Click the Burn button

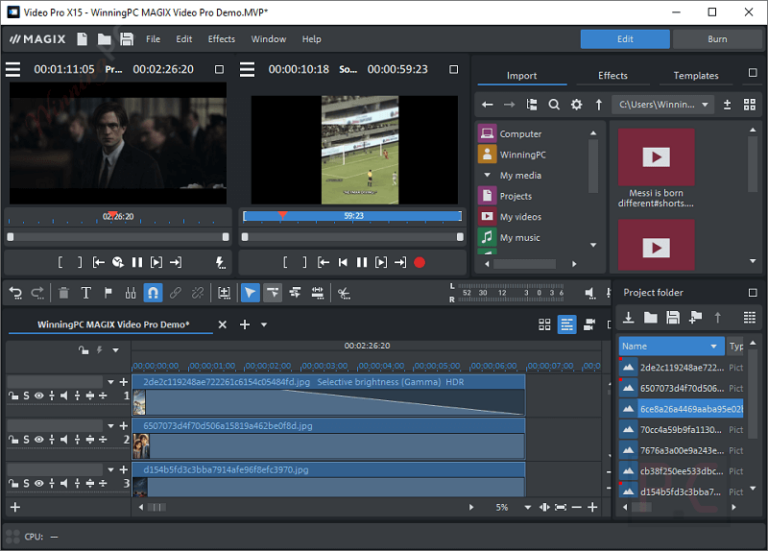click(717, 39)
